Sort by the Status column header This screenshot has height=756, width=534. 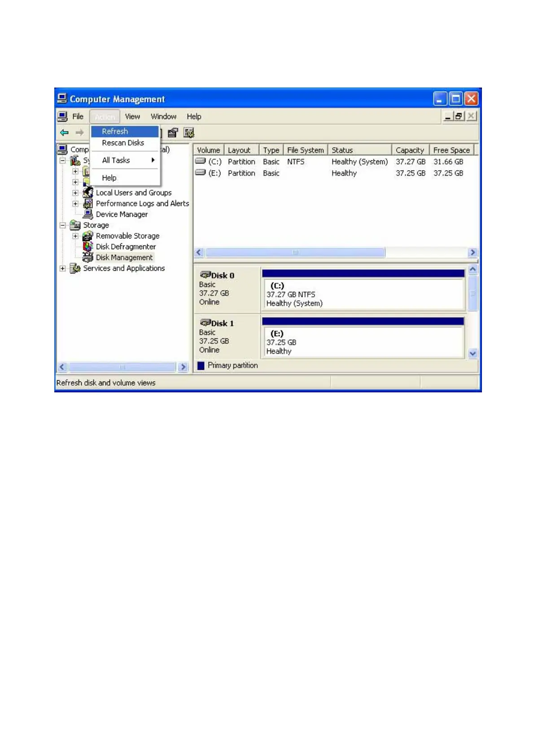click(x=359, y=150)
